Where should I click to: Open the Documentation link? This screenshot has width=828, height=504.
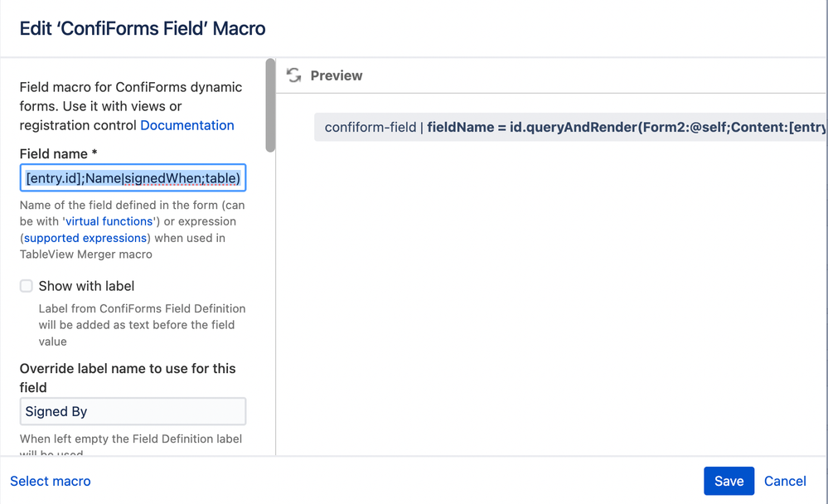pyautogui.click(x=187, y=125)
